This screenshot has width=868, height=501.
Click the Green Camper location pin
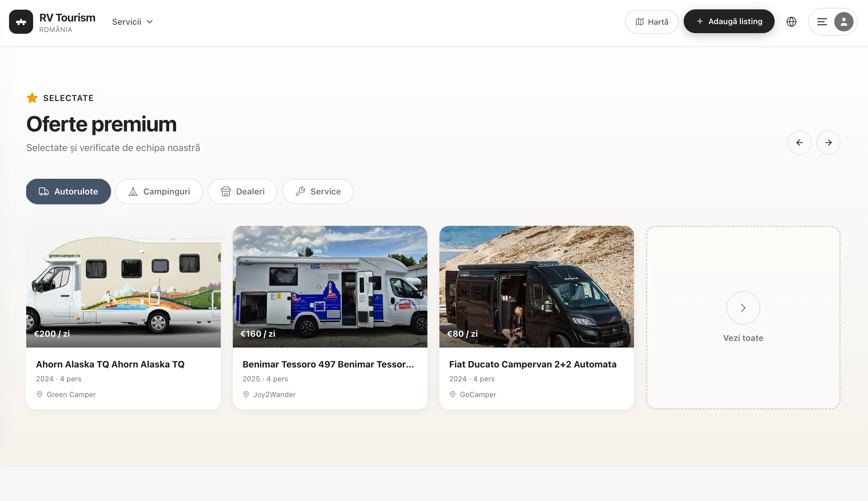coord(39,394)
